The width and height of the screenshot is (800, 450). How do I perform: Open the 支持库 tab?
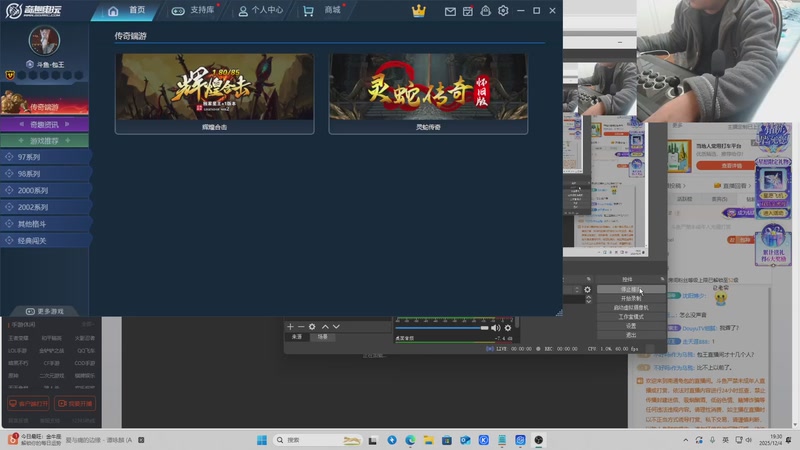(x=194, y=11)
